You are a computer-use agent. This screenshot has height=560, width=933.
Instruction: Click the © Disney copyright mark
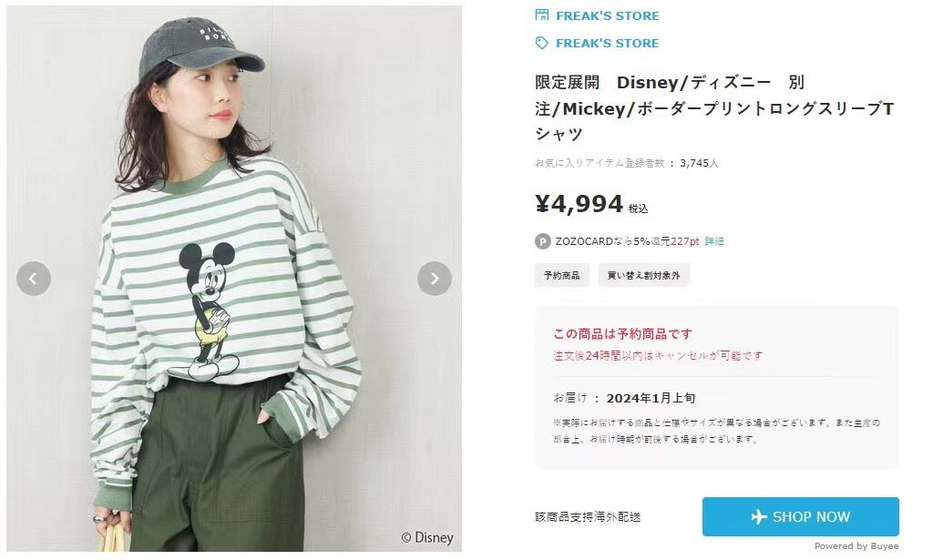pyautogui.click(x=426, y=538)
